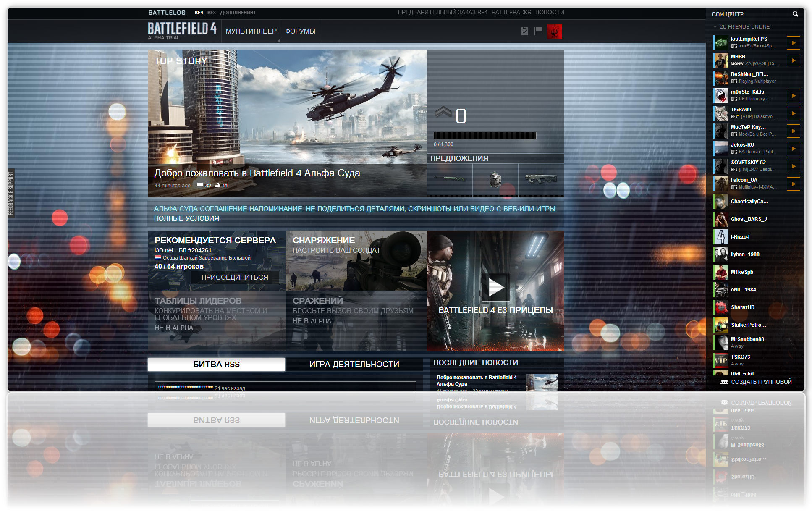
Task: Click the '44 minutes ago' timestamp
Action: (172, 186)
